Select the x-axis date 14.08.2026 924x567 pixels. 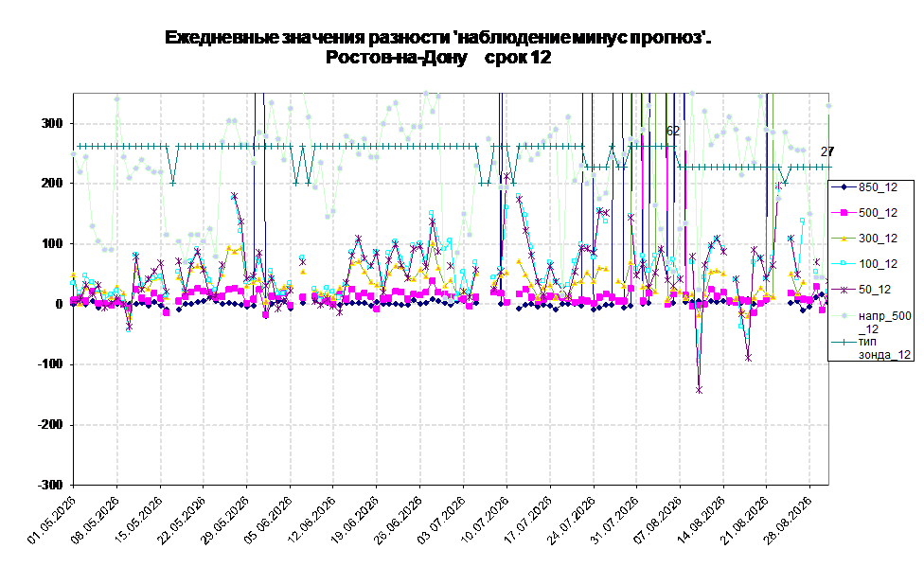point(702,520)
